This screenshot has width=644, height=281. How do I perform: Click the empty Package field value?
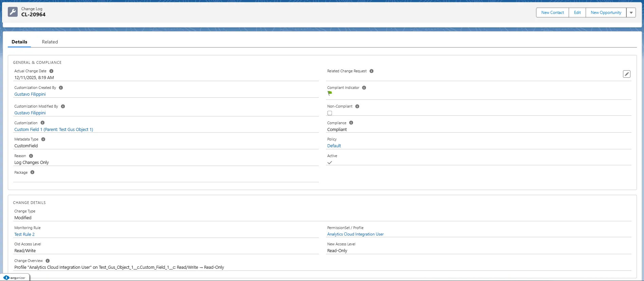point(166,179)
